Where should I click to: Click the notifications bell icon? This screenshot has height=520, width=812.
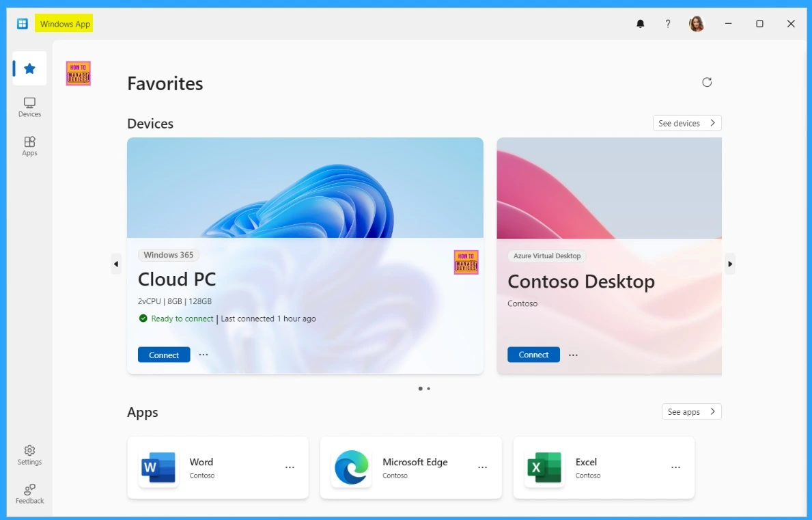click(x=641, y=24)
